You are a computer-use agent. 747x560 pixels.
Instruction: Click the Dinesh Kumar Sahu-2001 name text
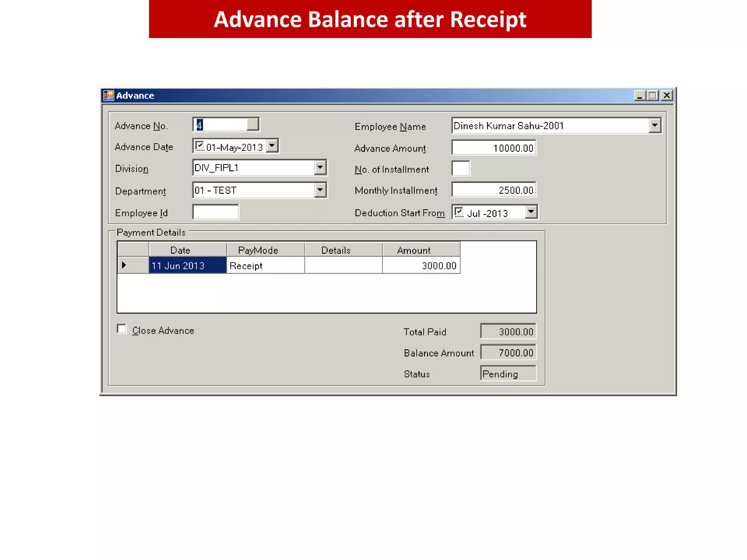pyautogui.click(x=509, y=126)
